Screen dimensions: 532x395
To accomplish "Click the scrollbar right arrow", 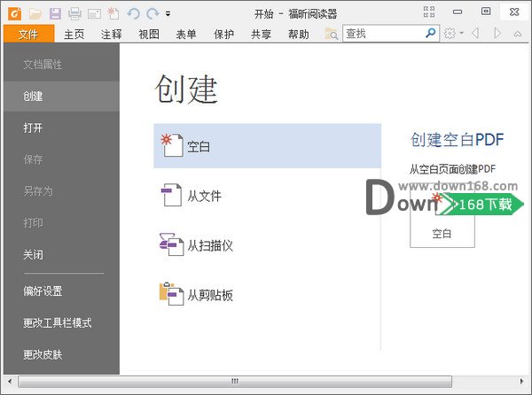I will pyautogui.click(x=522, y=382).
